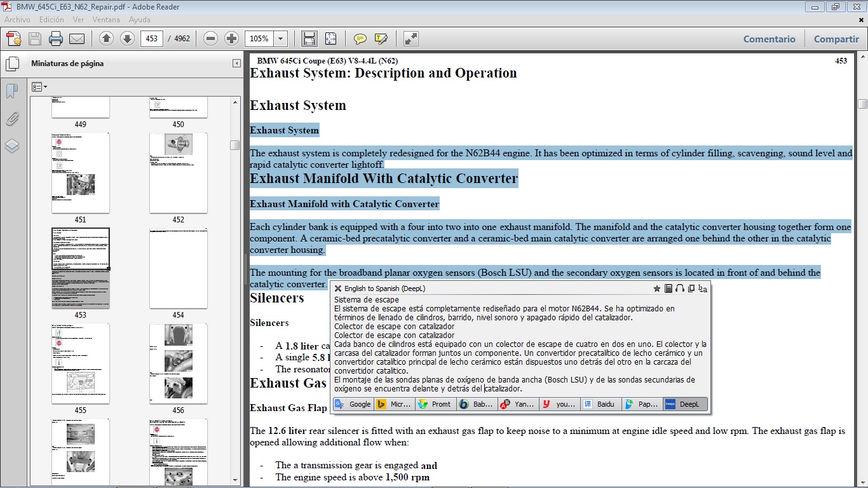Viewport: 868px width, 488px height.
Task: Select page 452 thumbnail
Action: 178,173
